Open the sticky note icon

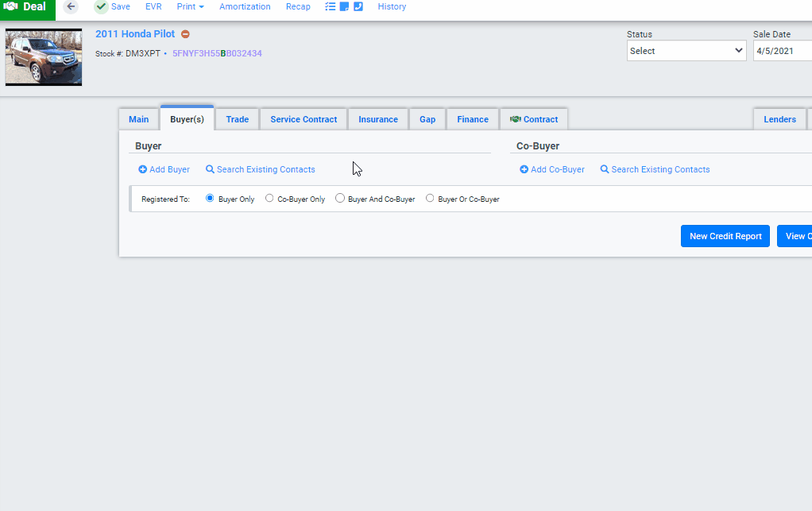[x=344, y=6]
